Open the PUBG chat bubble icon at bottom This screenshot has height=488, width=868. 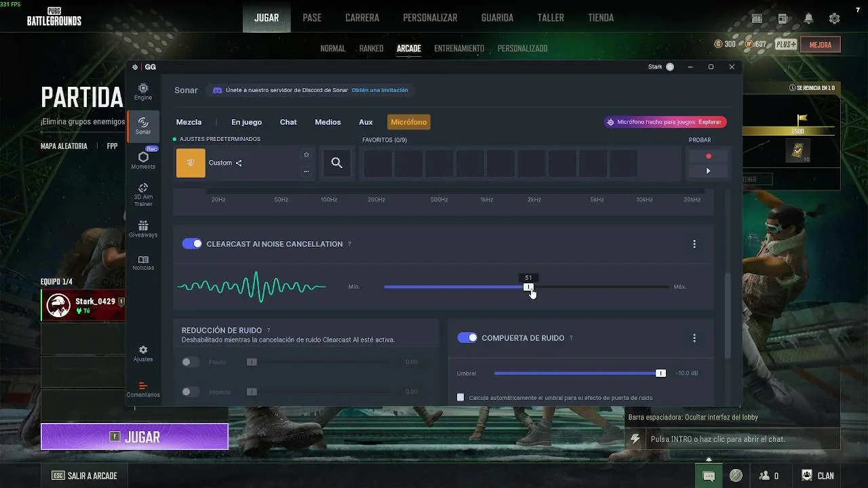[x=709, y=476]
